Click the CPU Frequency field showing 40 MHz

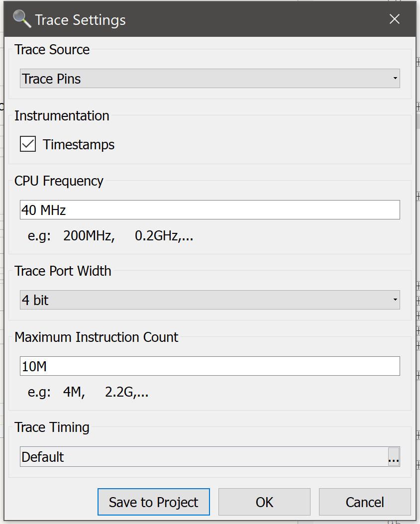(x=209, y=210)
